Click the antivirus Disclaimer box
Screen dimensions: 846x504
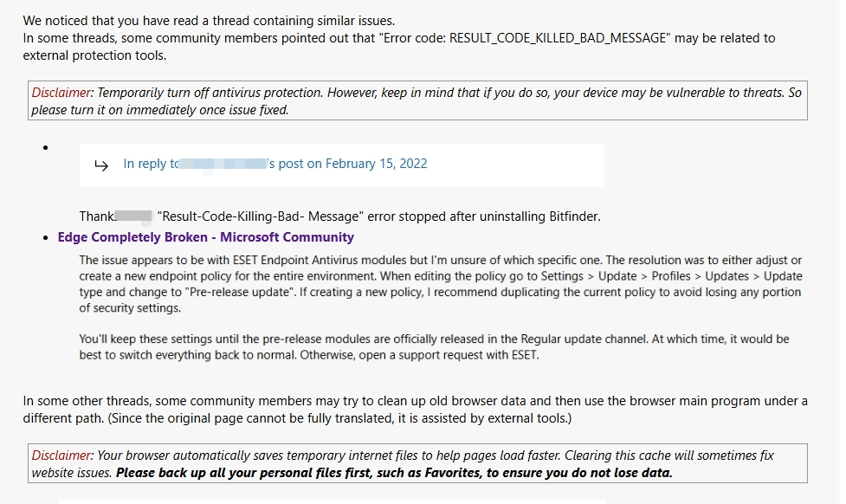coord(417,101)
